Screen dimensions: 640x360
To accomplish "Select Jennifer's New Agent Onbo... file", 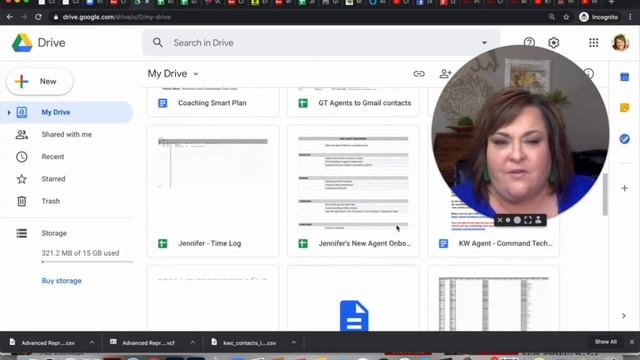I will [x=353, y=191].
